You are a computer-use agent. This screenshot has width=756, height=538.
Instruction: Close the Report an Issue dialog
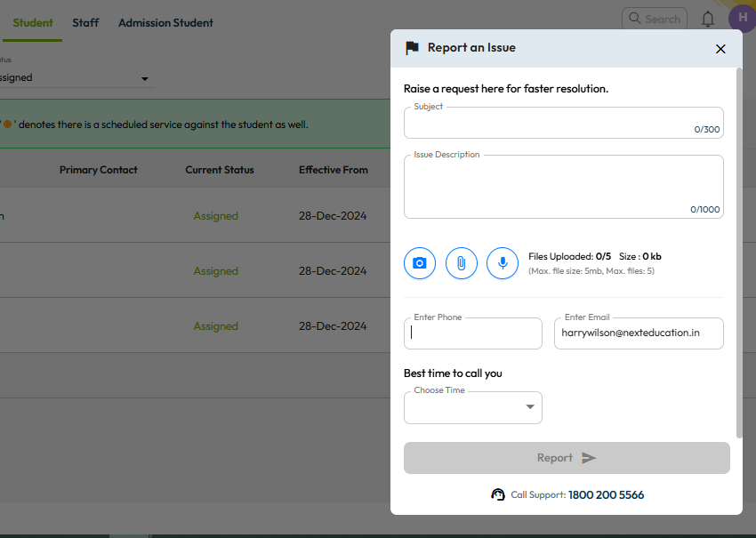pyautogui.click(x=720, y=49)
